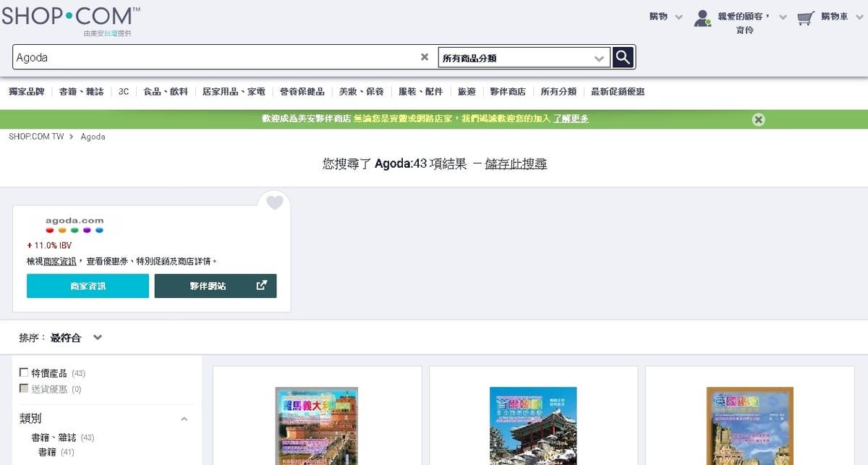Check the 特價產品 checkbox

point(24,373)
